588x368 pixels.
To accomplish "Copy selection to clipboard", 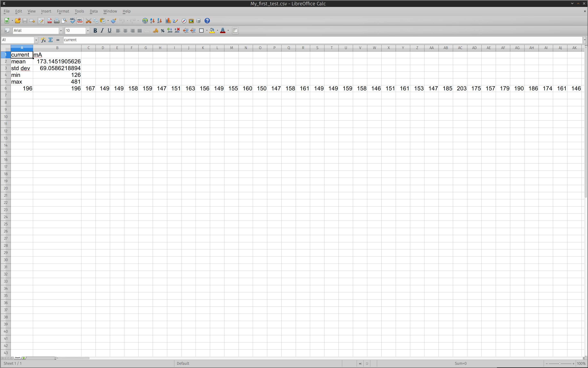I will pyautogui.click(x=96, y=21).
